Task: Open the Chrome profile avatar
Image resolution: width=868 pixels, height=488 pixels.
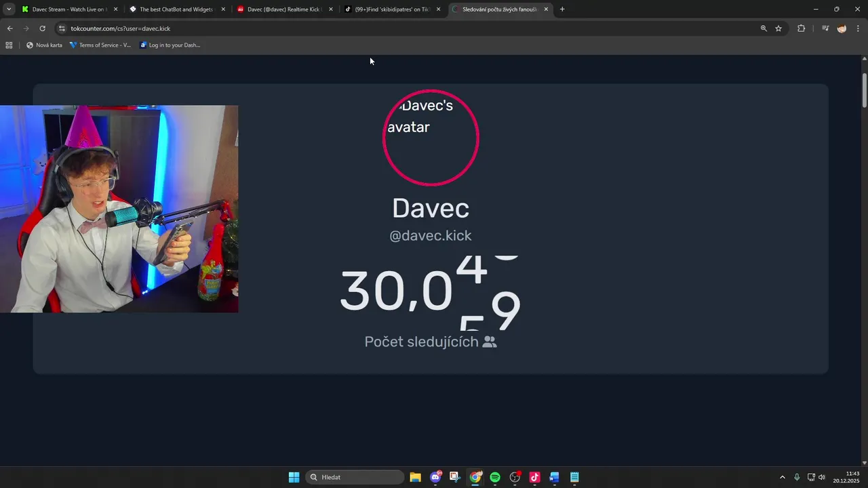Action: coord(842,28)
